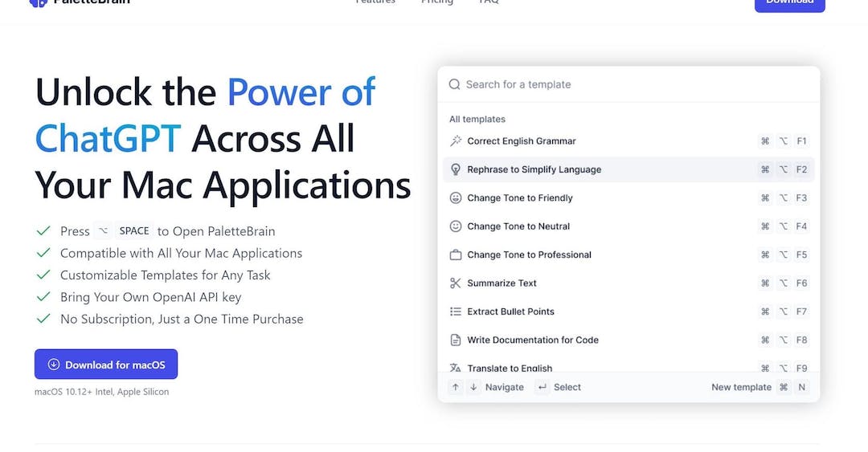Screen dimensions: 868x452
Task: Select Write Documentation for Code template
Action: (x=628, y=340)
